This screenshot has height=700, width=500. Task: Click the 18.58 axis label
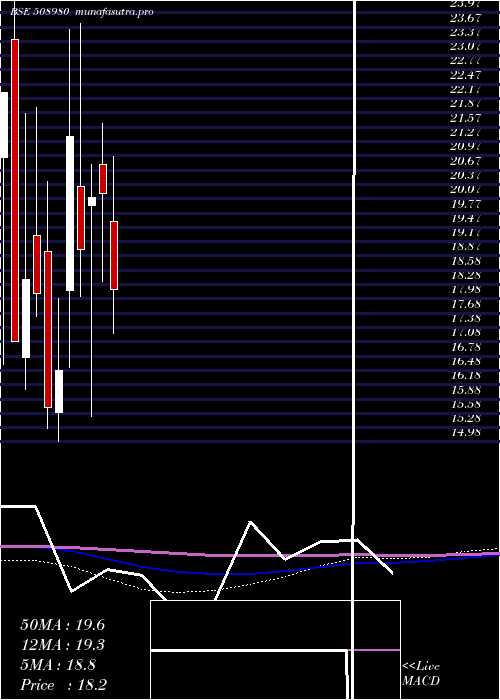[x=466, y=261]
